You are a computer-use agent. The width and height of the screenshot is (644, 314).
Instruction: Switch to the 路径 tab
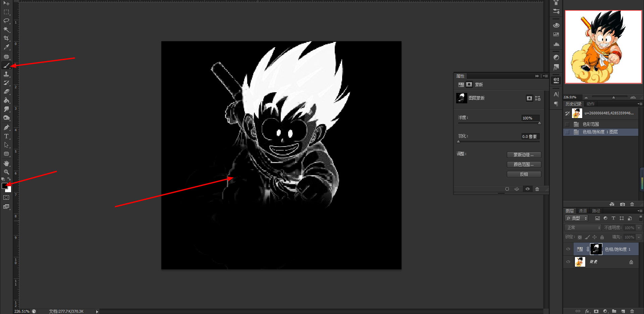point(596,211)
